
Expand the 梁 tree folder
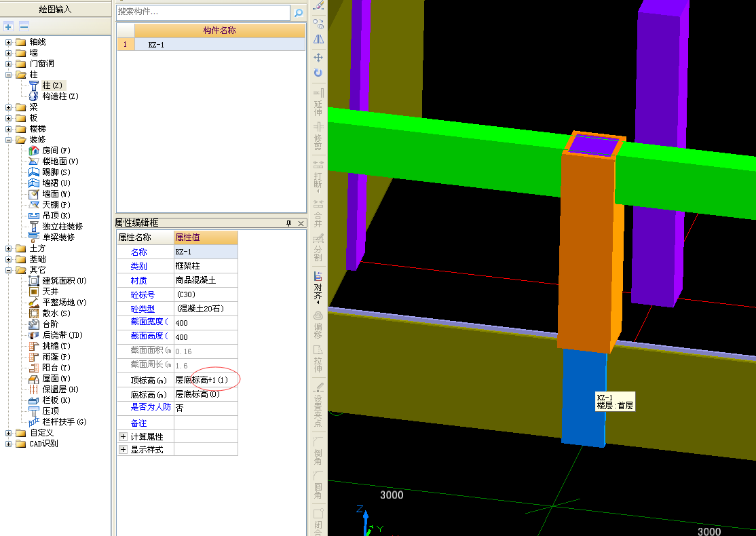[8, 107]
